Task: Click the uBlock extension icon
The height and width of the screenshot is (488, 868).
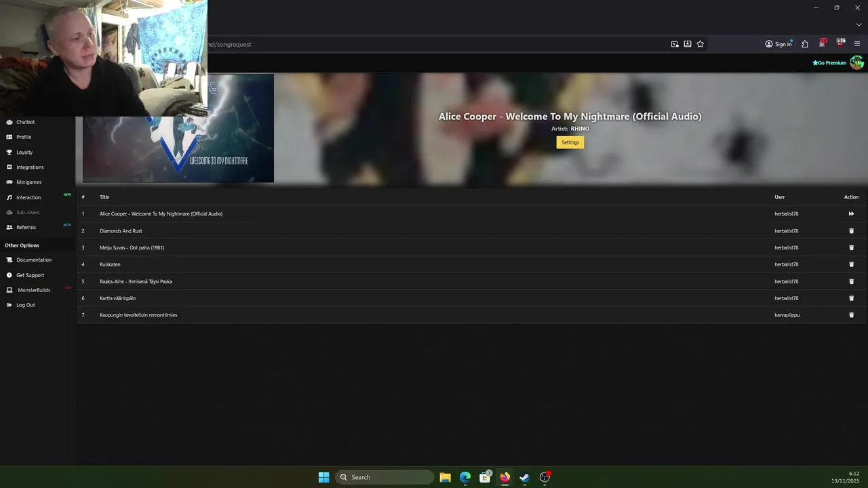Action: pyautogui.click(x=840, y=43)
